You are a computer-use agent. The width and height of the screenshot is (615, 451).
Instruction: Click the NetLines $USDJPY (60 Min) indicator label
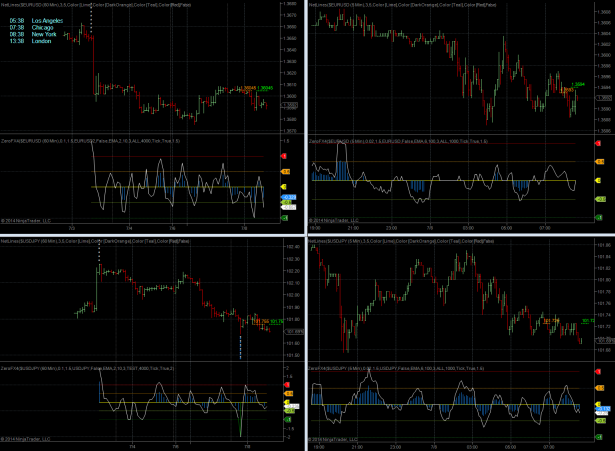(95, 241)
